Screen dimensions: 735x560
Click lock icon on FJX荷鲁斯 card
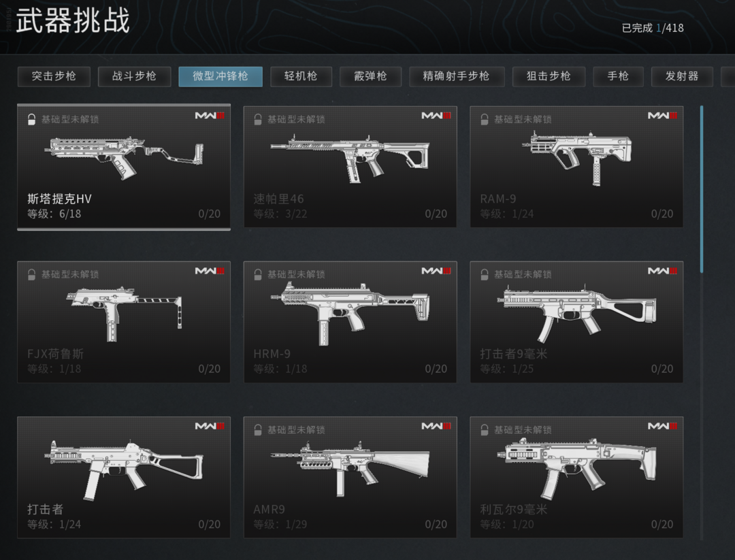(31, 275)
